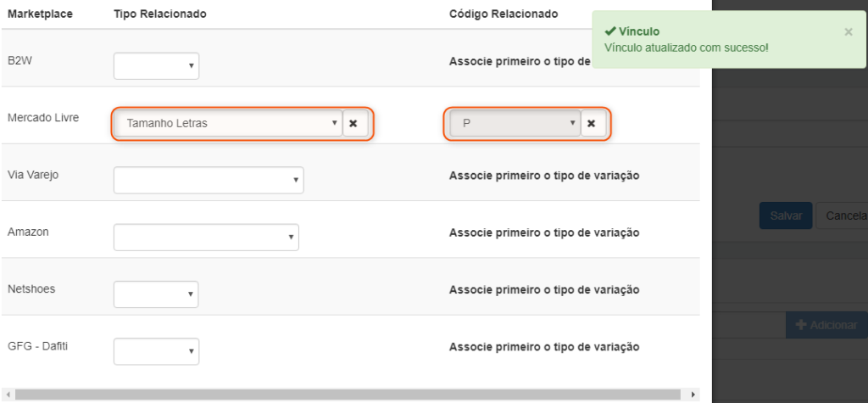
Task: Click GFG - Dafiti 'Associe primeiro o tipo de variação' text
Action: (x=544, y=347)
